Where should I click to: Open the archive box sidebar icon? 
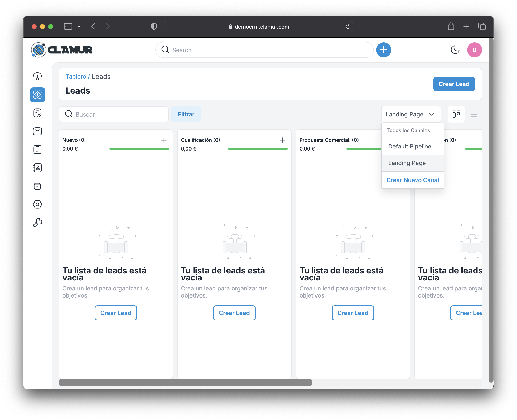[37, 186]
